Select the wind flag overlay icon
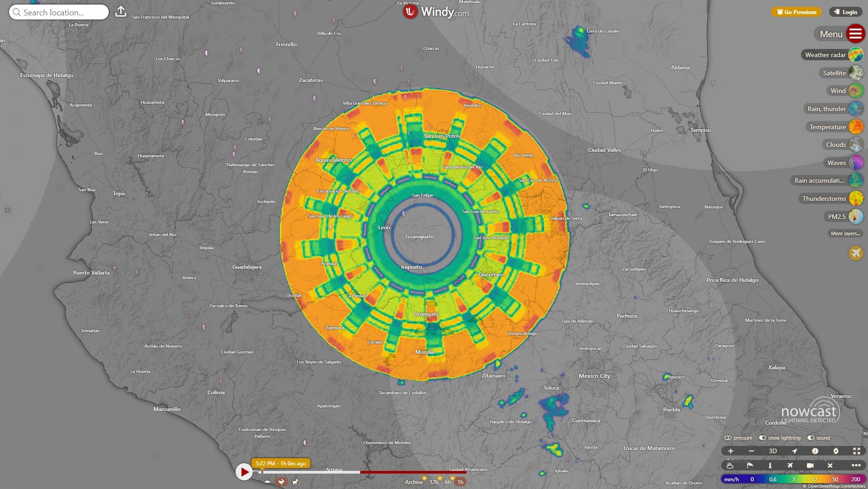This screenshot has height=489, width=868. 750,466
